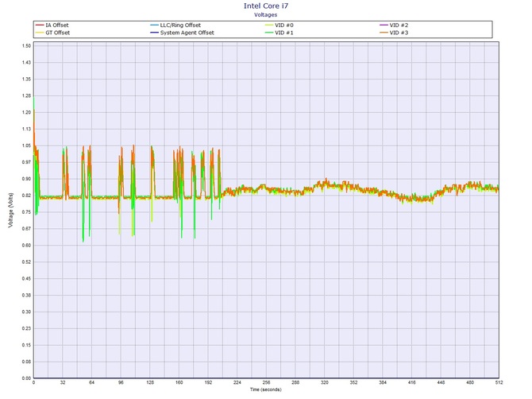Click the 0.30 y-axis value
Image resolution: width=532 pixels, height=399 pixels.
tap(26, 312)
